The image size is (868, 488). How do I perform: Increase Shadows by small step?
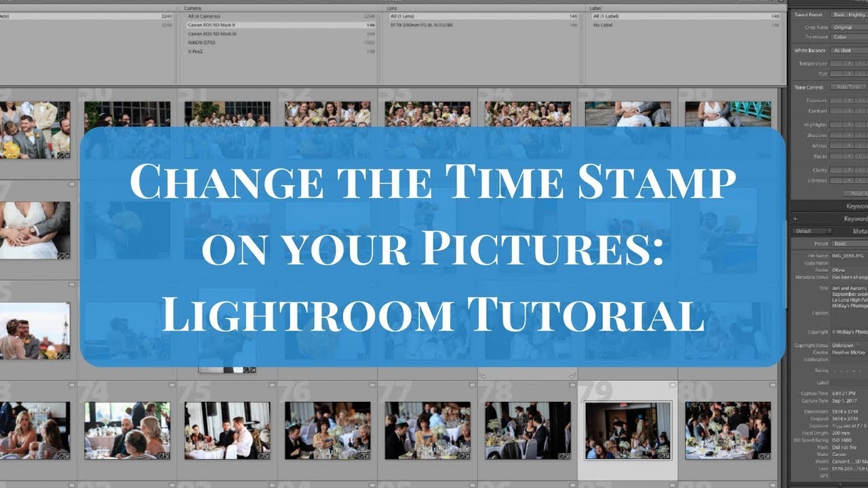859,135
